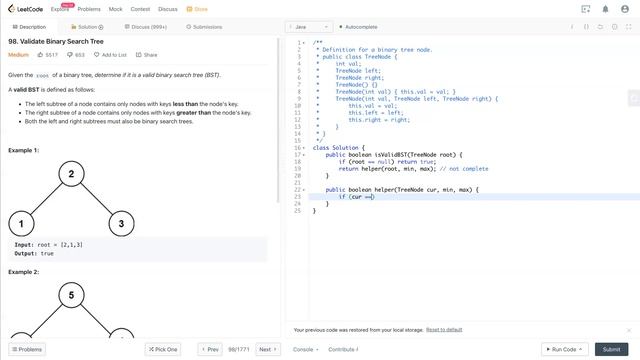640x360 pixels.
Task: Open the comments count 653
Action: click(76, 55)
